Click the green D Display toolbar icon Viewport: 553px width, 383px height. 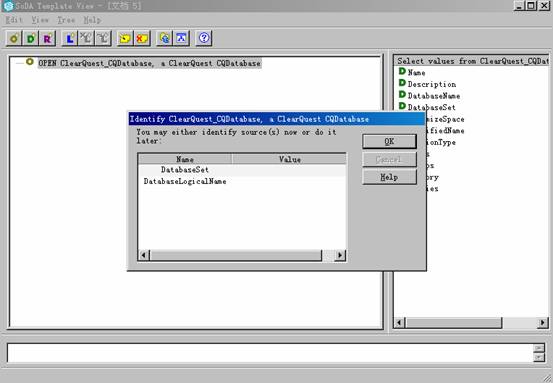(x=31, y=38)
